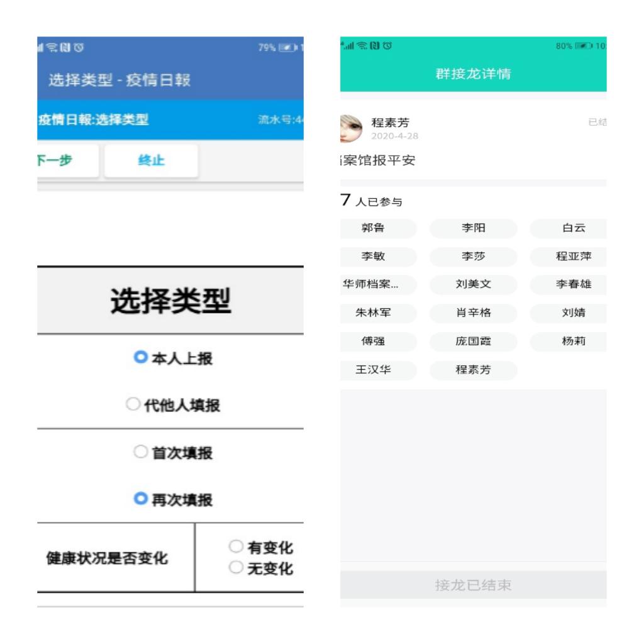Tap the 刘美文 participant chip
Screen dimensions: 644x644
click(473, 284)
